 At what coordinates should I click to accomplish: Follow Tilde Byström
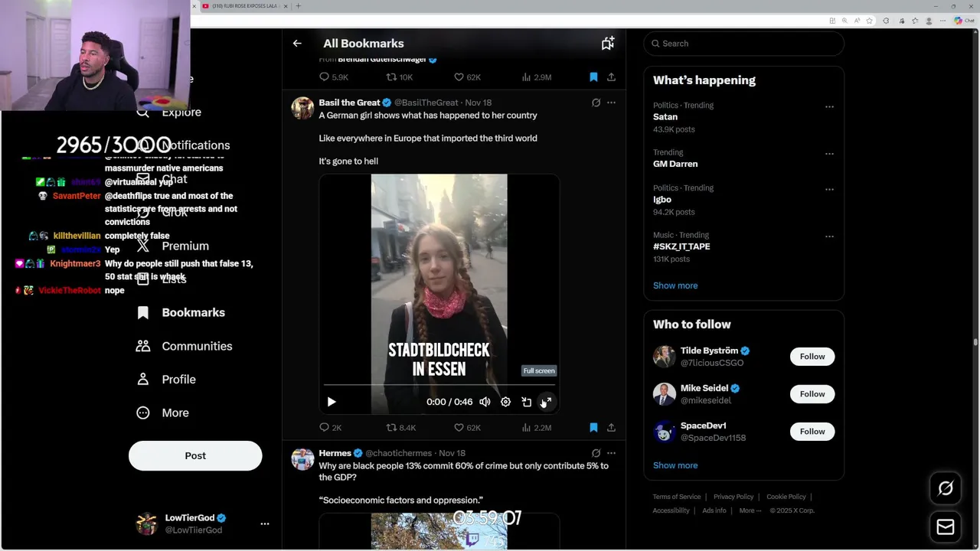pos(812,357)
